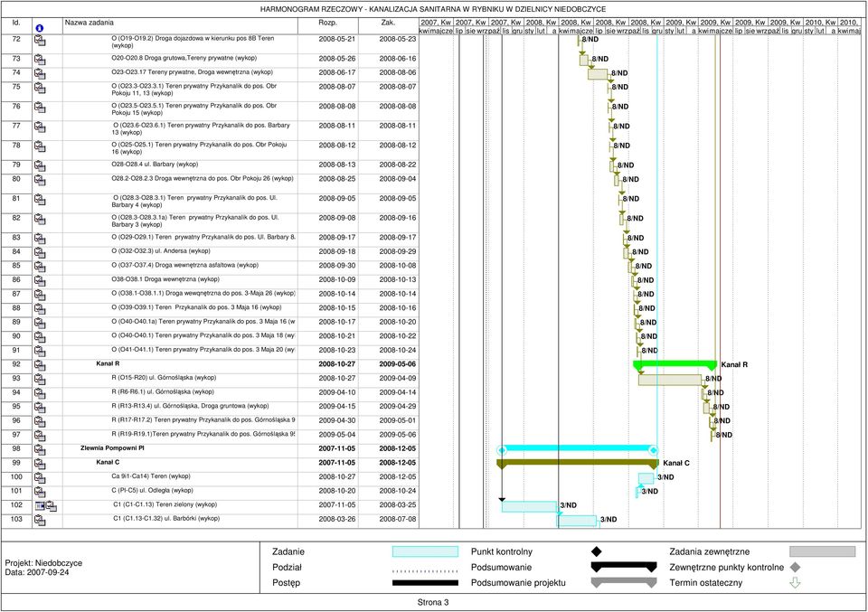868x612 pixels.
Task: Click the note icon in row 73
Action: click(40, 60)
